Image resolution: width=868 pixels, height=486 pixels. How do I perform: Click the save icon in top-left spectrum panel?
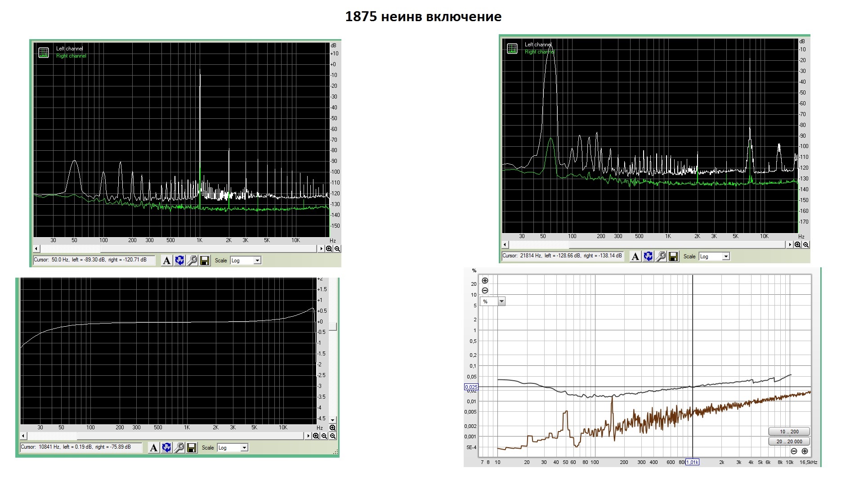(x=205, y=261)
